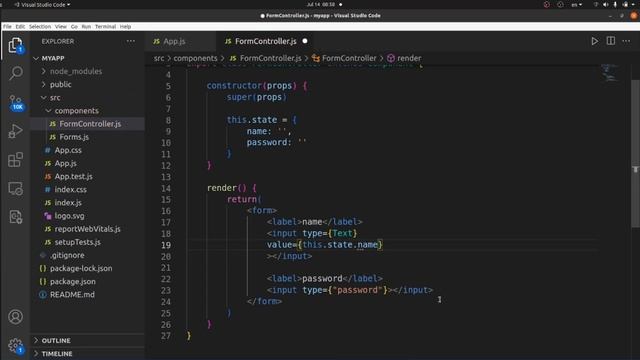Viewport: 640px width, 360px height.
Task: Open the View menu
Action: click(61, 27)
